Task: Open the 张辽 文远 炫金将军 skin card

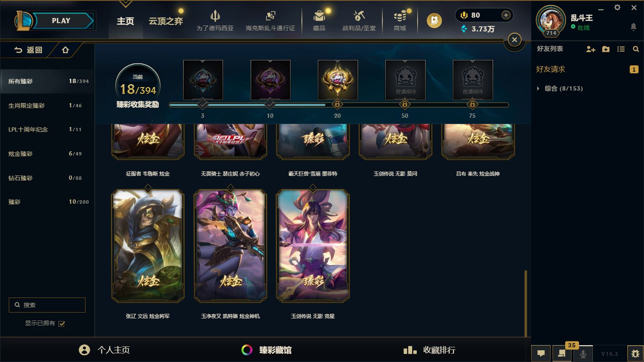Action: pyautogui.click(x=148, y=246)
